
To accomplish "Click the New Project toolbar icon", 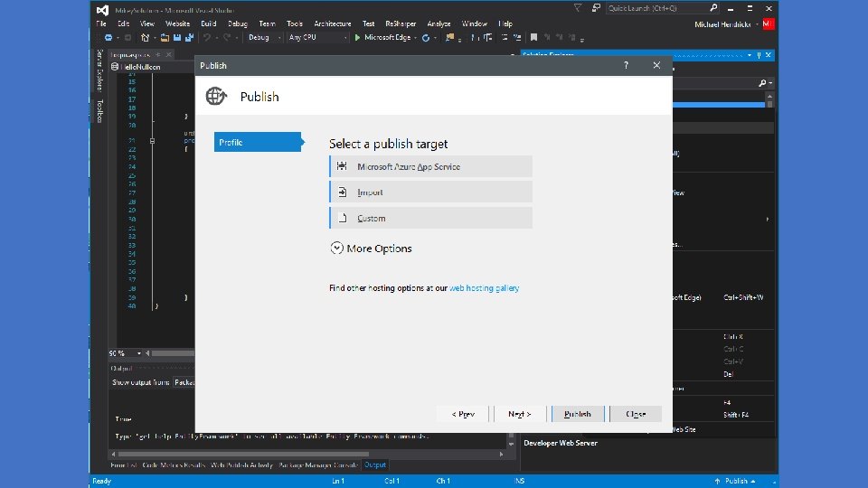I will pos(145,38).
